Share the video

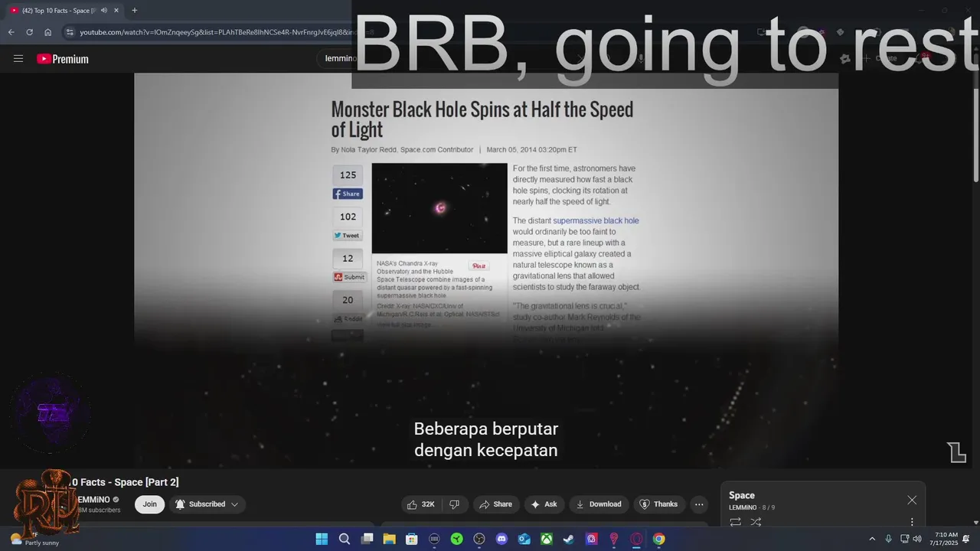[495, 504]
